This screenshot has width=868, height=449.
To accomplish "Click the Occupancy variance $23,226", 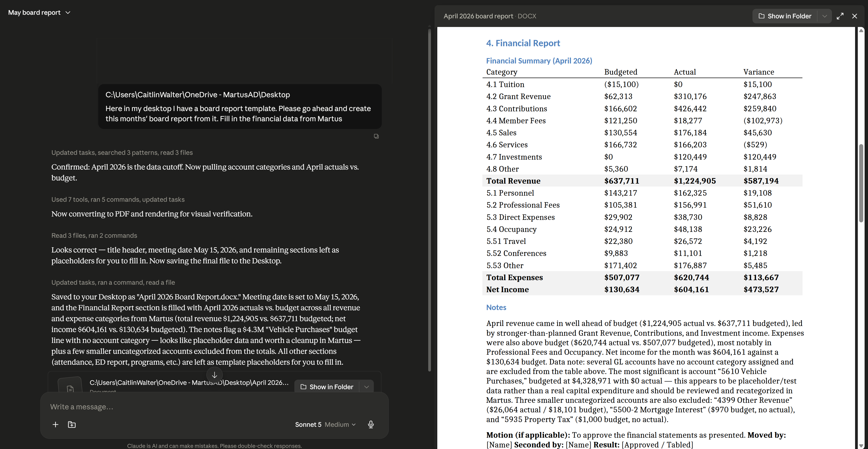I will point(757,229).
